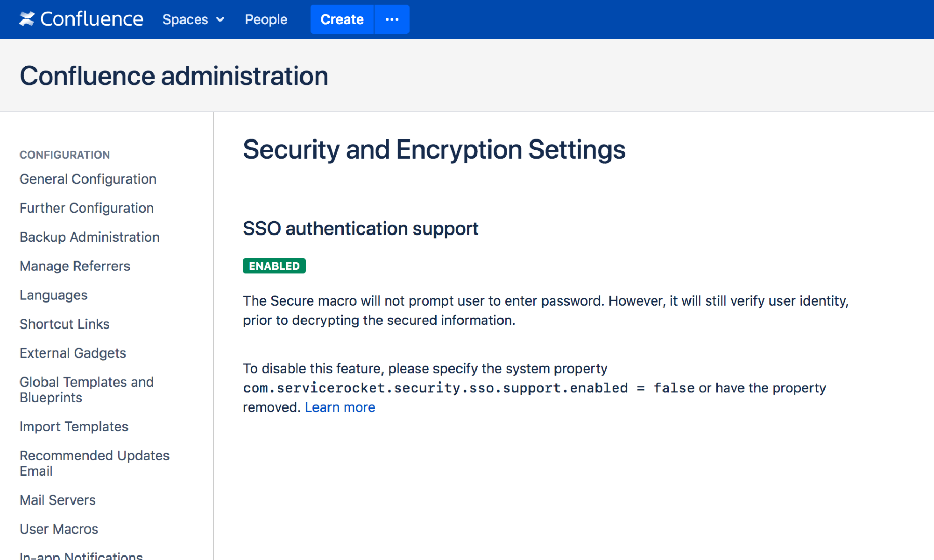Go to User Macros page
Image resolution: width=934 pixels, height=560 pixels.
coord(59,529)
